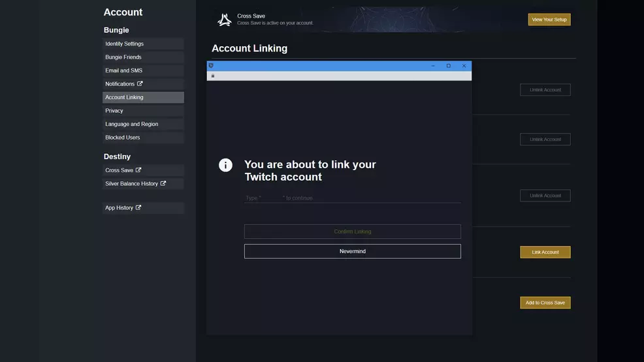
Task: Click the shield icon in the popup title bar
Action: tap(211, 66)
